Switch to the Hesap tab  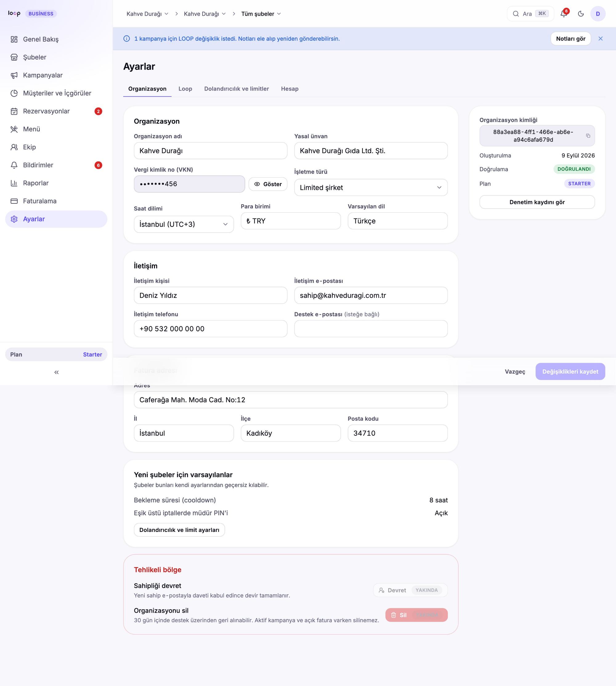click(x=290, y=89)
